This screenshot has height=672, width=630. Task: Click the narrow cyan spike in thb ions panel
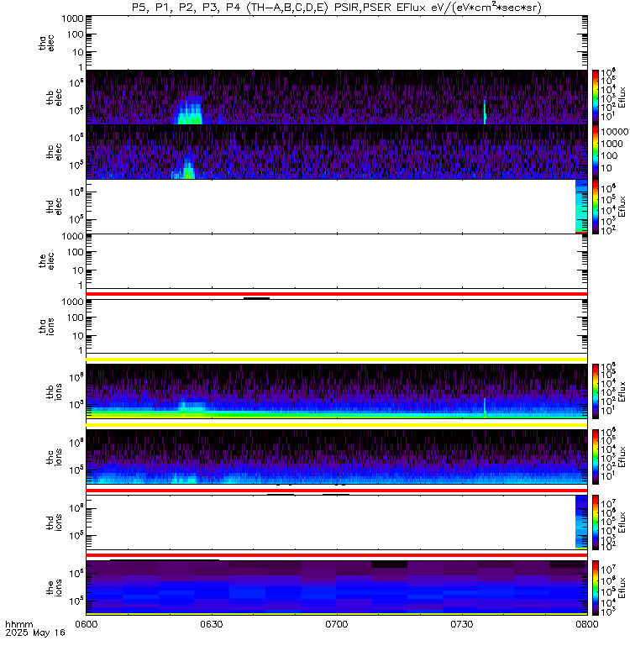tap(485, 408)
